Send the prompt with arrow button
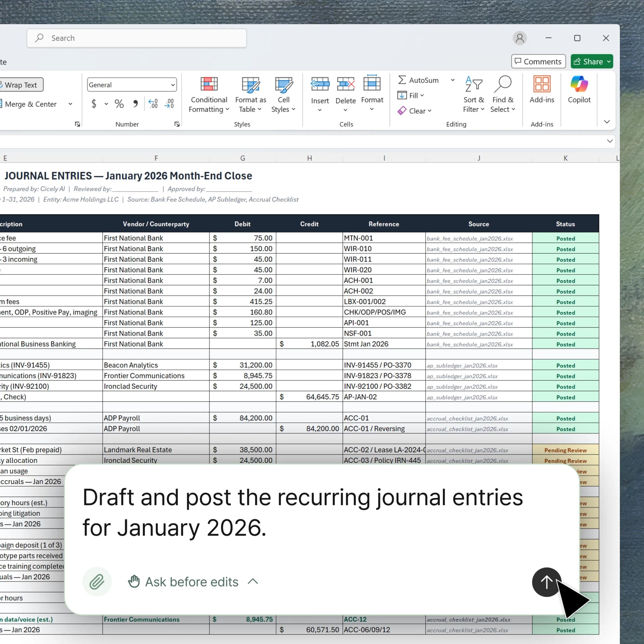 [546, 582]
